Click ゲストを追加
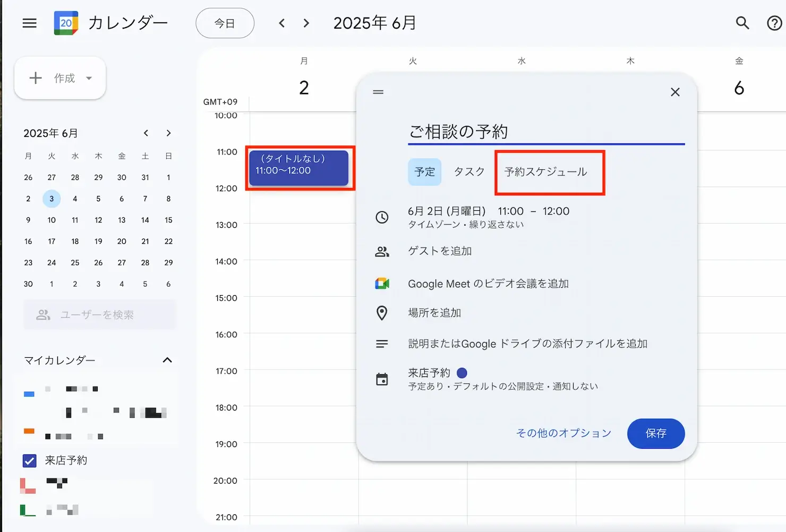This screenshot has height=532, width=786. click(440, 251)
